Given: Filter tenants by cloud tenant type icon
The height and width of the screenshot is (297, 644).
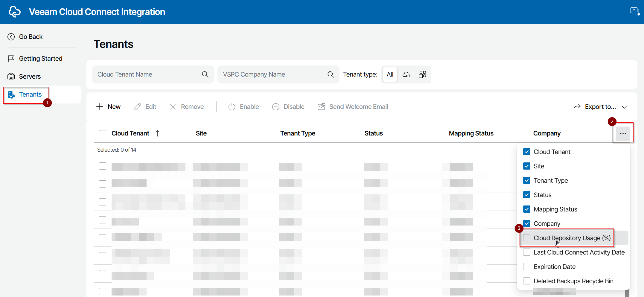Looking at the screenshot, I should point(406,74).
